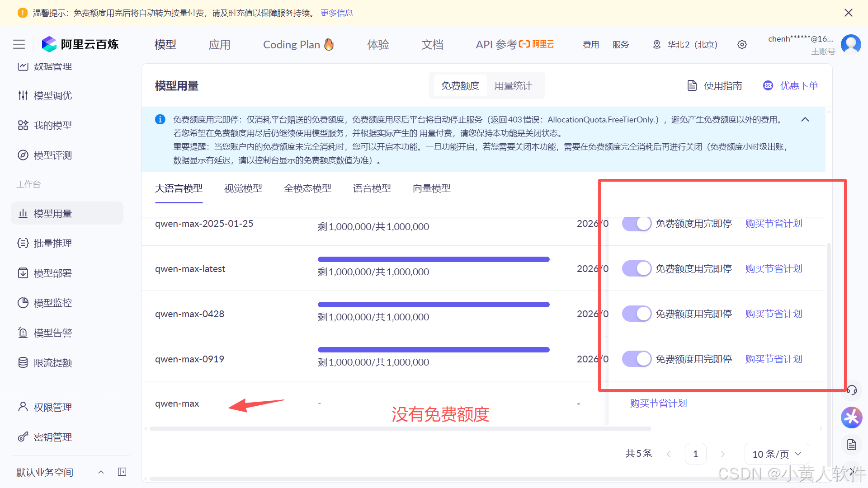This screenshot has height=488, width=868.
Task: Click the headset support icon
Action: coord(852,390)
